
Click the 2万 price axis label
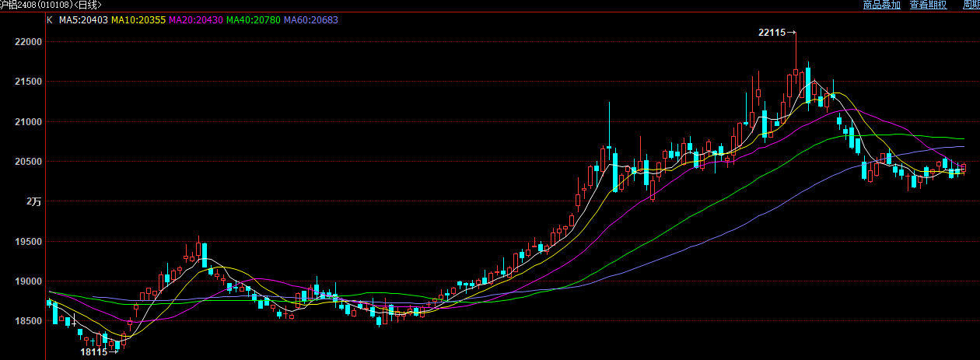click(34, 201)
